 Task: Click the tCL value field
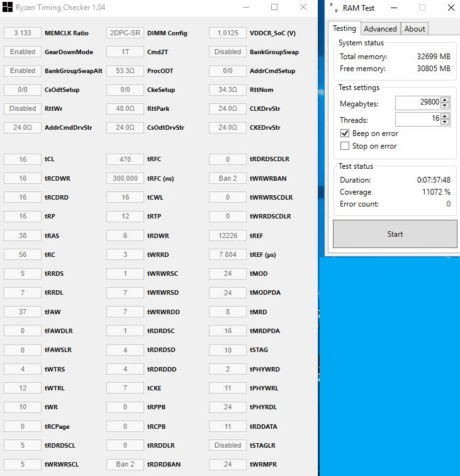tap(23, 159)
